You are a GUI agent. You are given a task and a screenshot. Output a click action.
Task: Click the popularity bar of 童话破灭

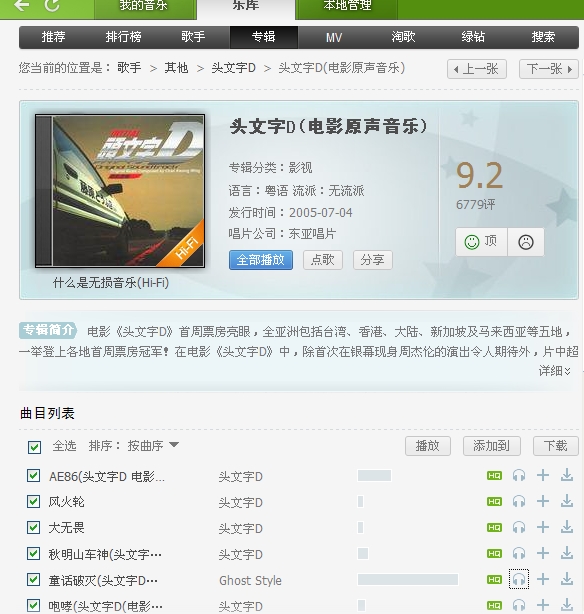(x=408, y=580)
